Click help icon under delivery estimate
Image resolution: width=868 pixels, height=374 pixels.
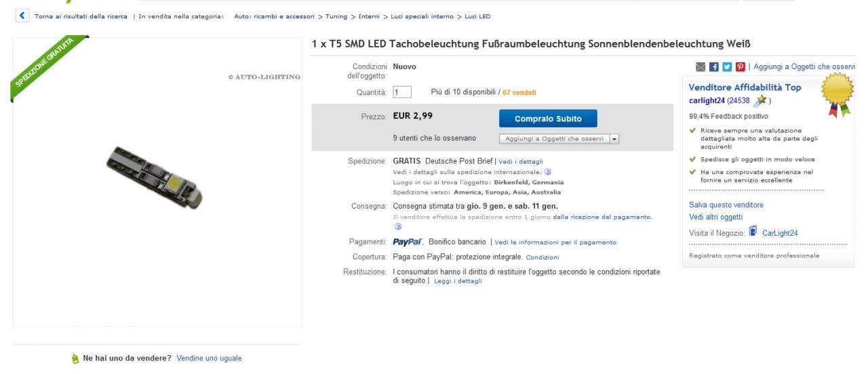point(398,227)
